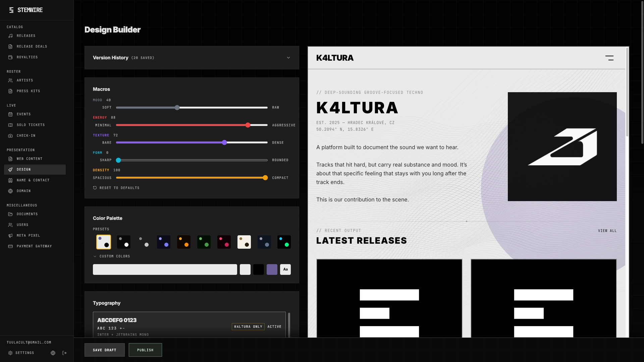644x362 pixels.
Task: Click the Sold Tickets ticket icon
Action: tap(10, 125)
